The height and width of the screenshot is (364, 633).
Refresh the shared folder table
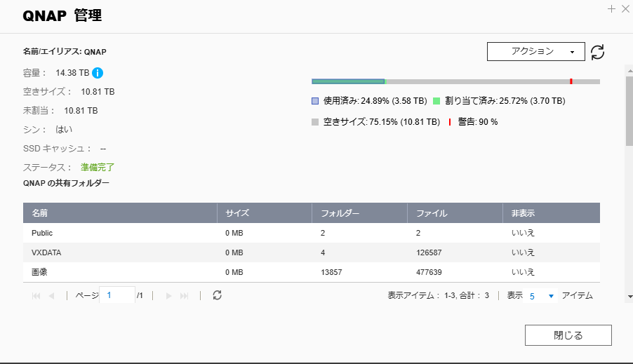coord(217,295)
